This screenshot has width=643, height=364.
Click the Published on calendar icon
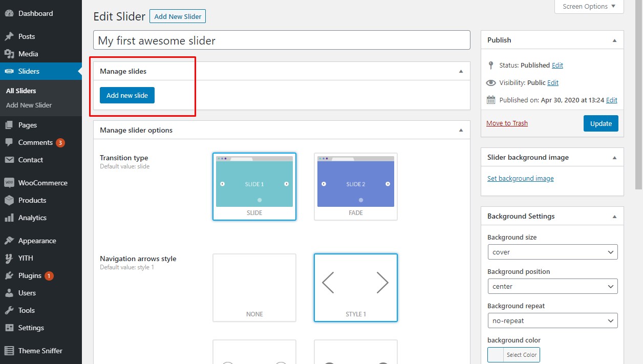(491, 100)
